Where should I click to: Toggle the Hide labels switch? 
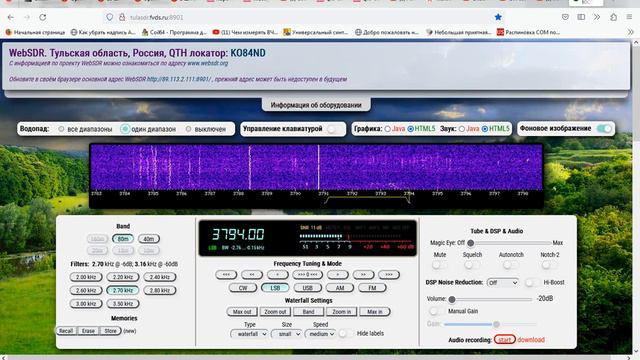click(345, 333)
